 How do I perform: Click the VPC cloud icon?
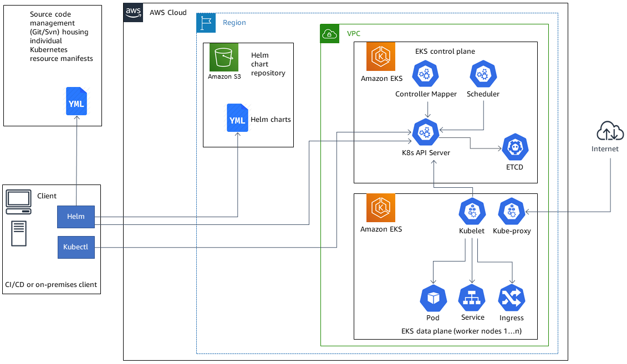pos(329,33)
